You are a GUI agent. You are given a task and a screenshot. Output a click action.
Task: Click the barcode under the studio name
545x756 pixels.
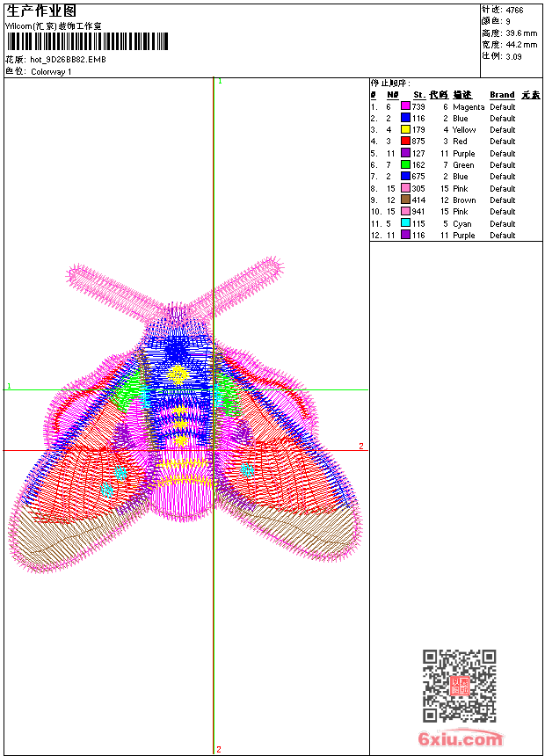pyautogui.click(x=87, y=41)
